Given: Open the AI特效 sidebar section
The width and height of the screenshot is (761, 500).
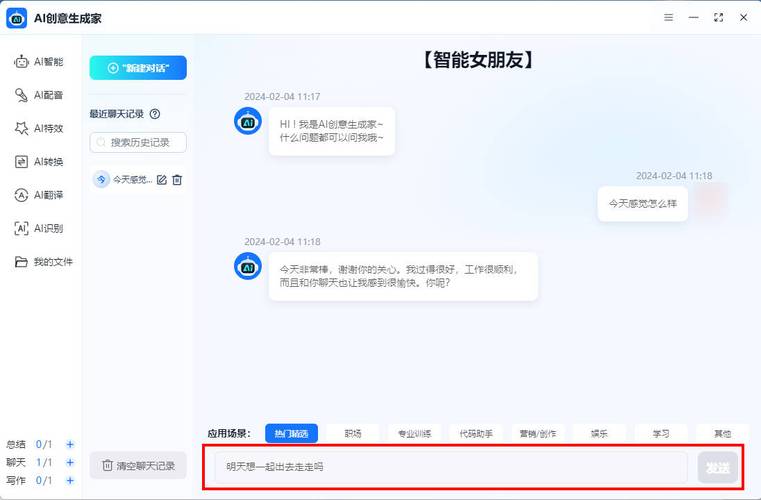Looking at the screenshot, I should [x=39, y=128].
